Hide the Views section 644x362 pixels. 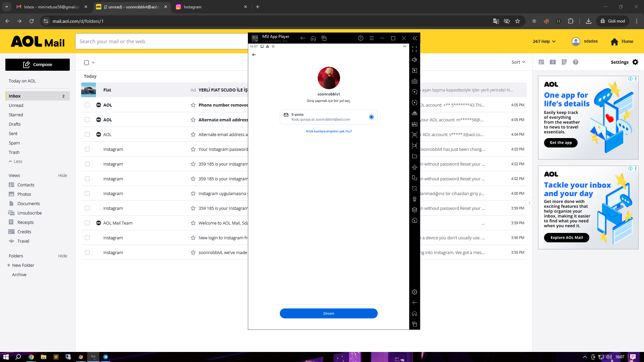[63, 175]
